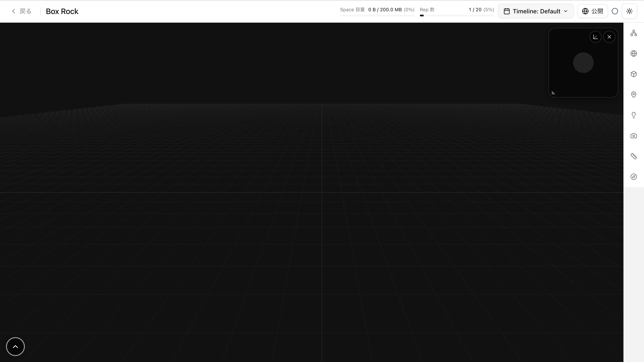The image size is (644, 362).
Task: Toggle the circle status indicator button
Action: 615,11
